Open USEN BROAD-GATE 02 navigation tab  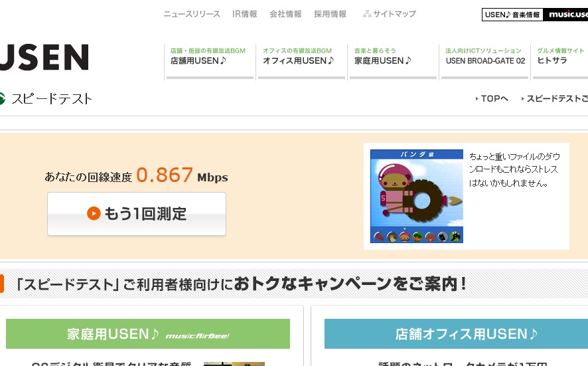click(x=485, y=62)
